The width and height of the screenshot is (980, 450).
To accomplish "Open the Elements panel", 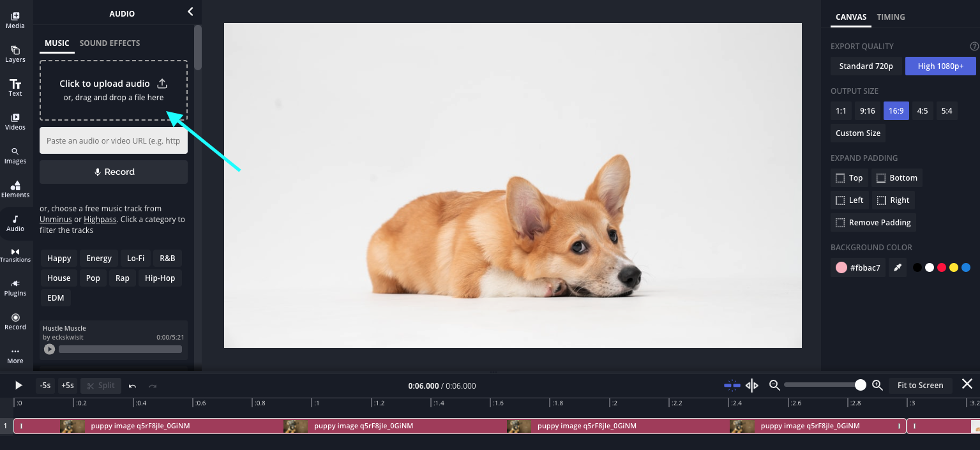I will [15, 188].
